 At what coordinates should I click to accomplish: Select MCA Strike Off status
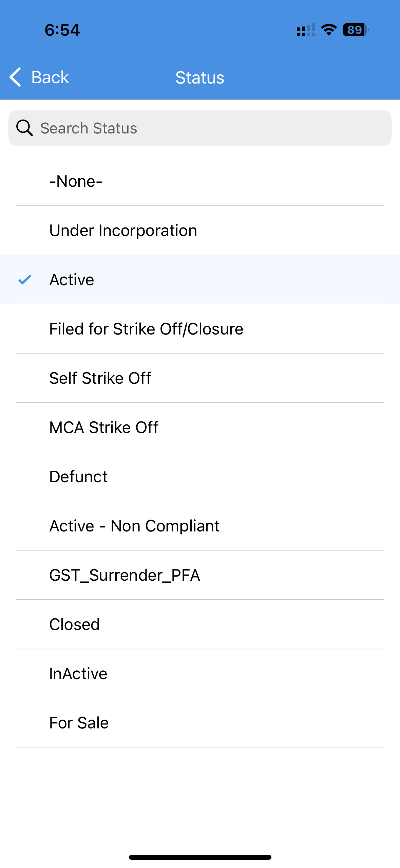pos(200,427)
